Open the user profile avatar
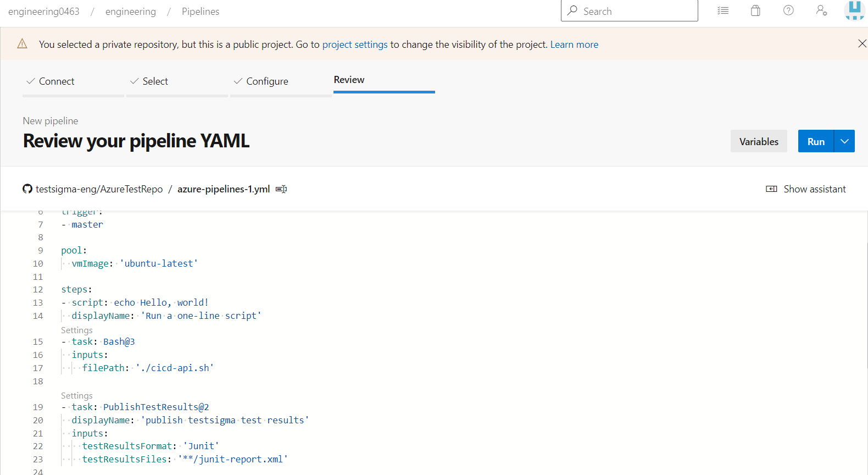 pos(854,10)
